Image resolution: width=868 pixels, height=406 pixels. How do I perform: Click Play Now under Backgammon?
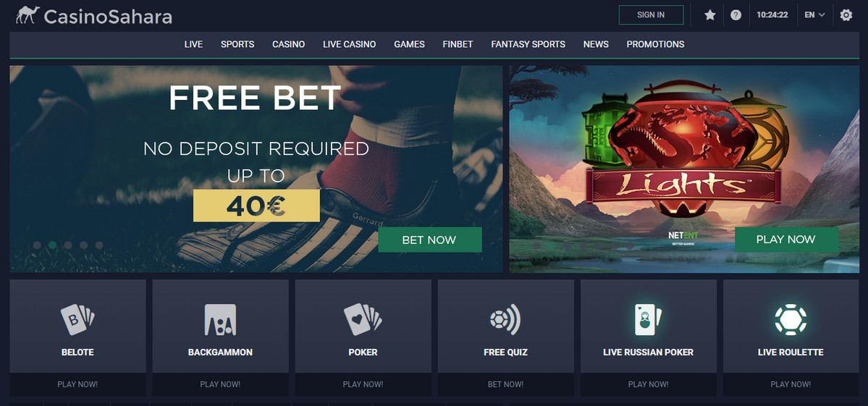pos(220,384)
